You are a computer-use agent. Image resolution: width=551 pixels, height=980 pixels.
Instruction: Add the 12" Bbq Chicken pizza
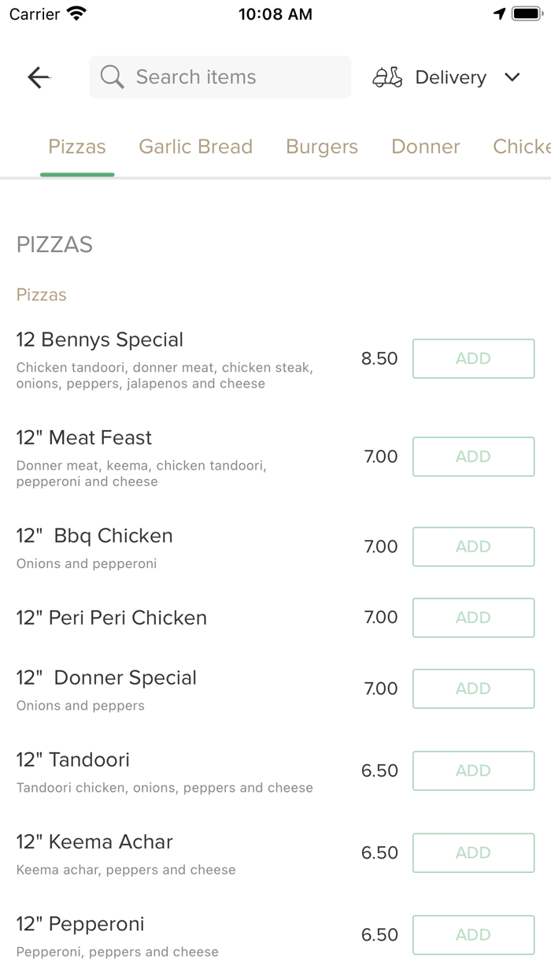click(x=473, y=547)
